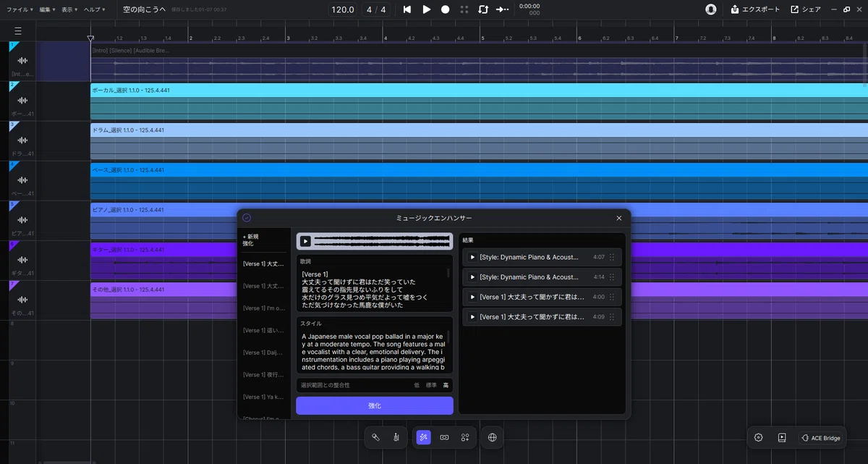This screenshot has width=868, height=464.
Task: Click drag handle of the 4:09 result
Action: [613, 317]
